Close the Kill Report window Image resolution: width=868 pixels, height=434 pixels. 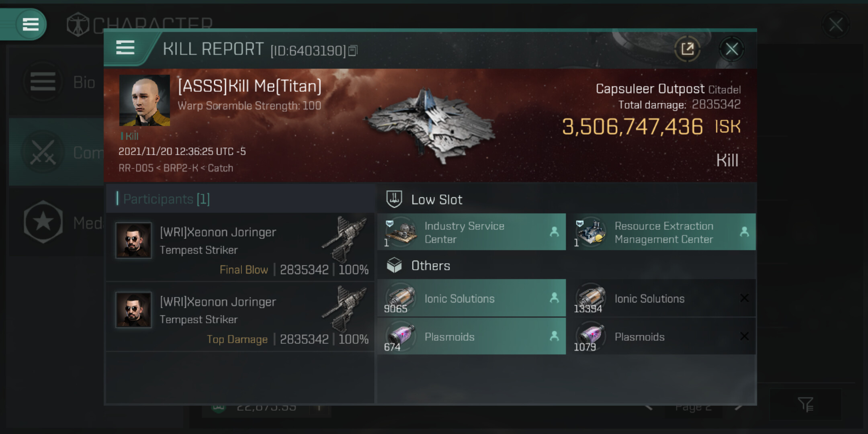coord(731,49)
